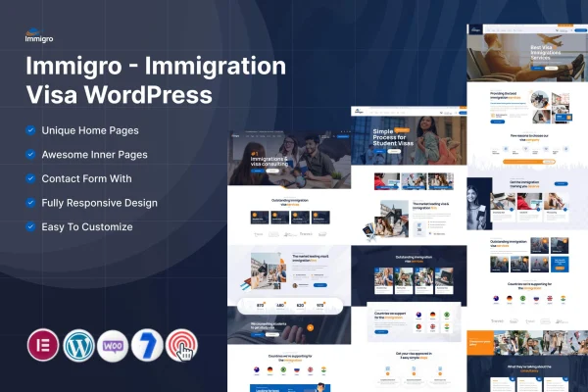Click the Contact Form 7 badge
The width and height of the screenshot is (588, 392).
pos(147,345)
